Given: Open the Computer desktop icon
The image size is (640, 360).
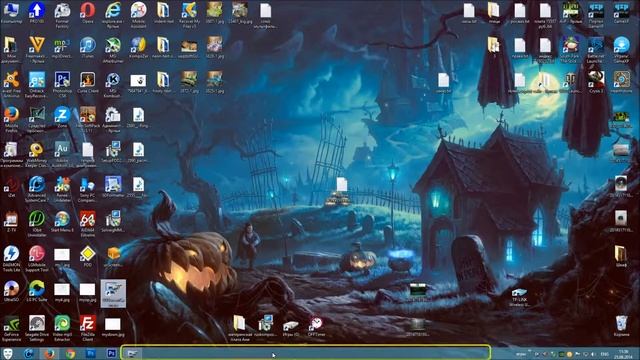Looking at the screenshot, I should pos(11,12).
